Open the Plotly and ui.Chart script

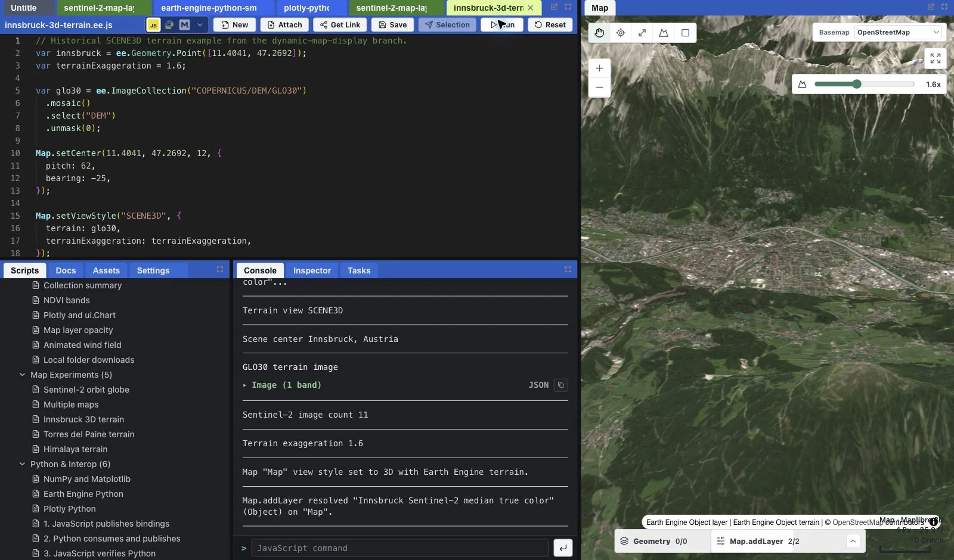79,315
